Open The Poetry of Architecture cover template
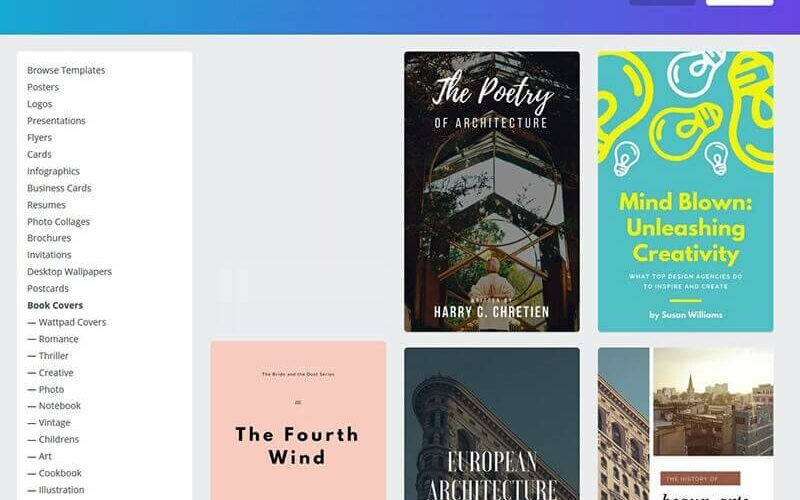Screen dimensions: 800x500 (492, 191)
